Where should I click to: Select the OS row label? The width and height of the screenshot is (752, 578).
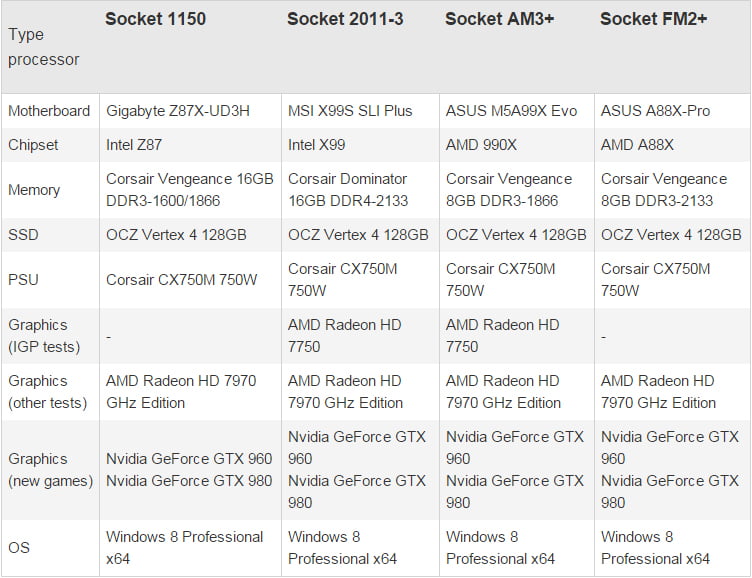coord(20,548)
